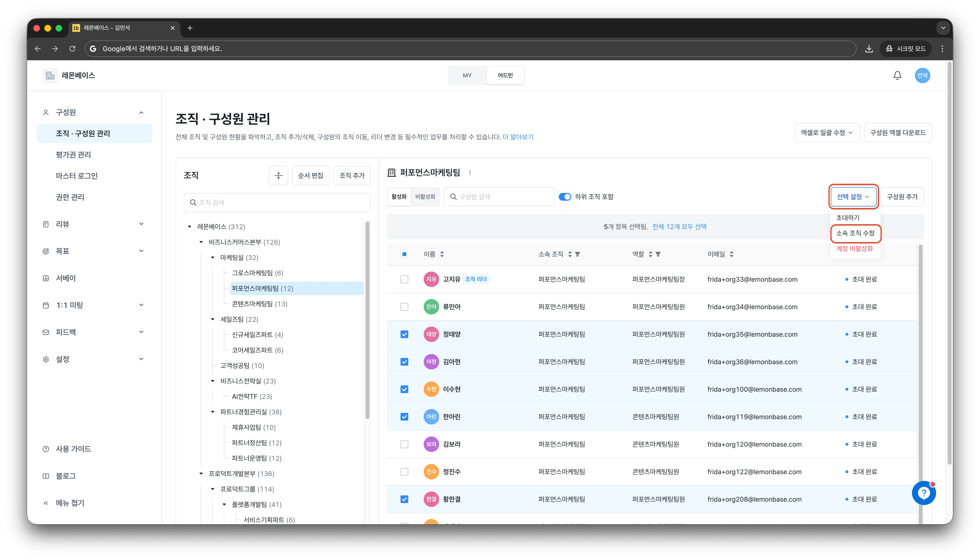Viewport: 980px width, 560px height.
Task: Sort the table by 이메일 column
Action: 731,254
